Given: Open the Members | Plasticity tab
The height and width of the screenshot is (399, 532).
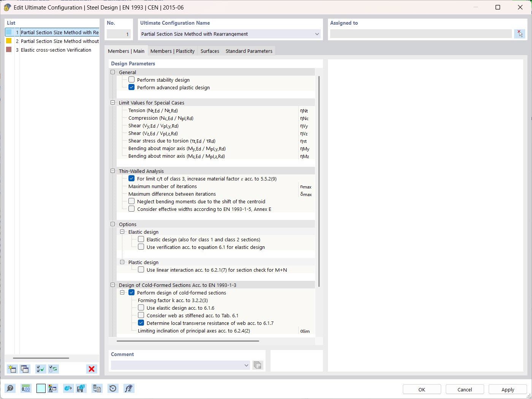Looking at the screenshot, I should pyautogui.click(x=172, y=51).
